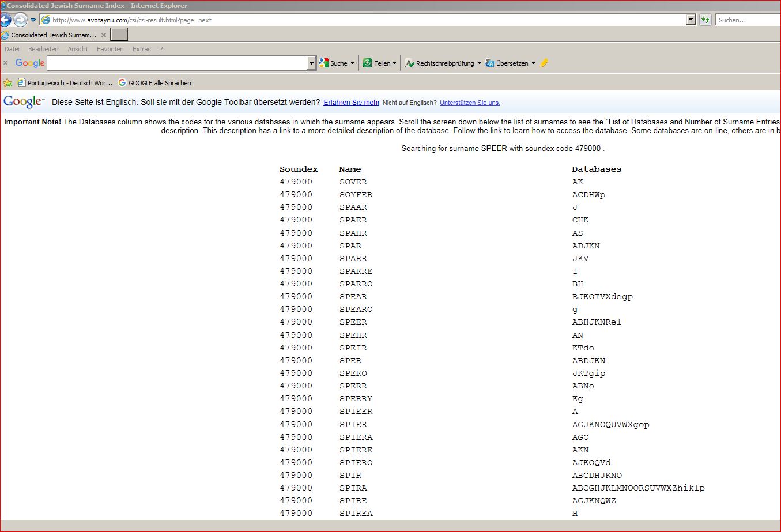Open recent pages dropdown beside Forward button

point(33,20)
